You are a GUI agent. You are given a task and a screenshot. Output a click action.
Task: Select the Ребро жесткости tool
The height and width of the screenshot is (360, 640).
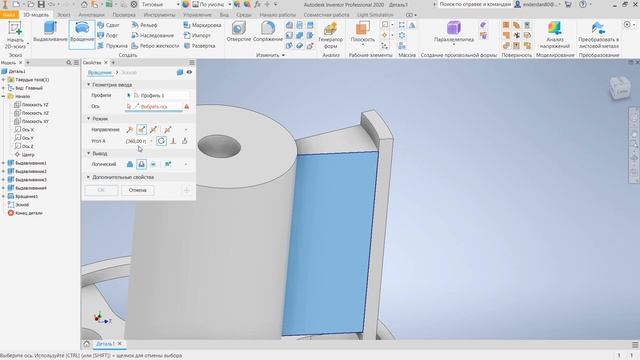coord(156,46)
